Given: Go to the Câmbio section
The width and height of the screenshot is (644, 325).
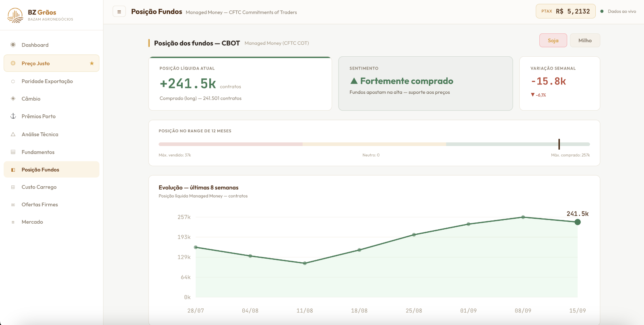Looking at the screenshot, I should point(52,99).
